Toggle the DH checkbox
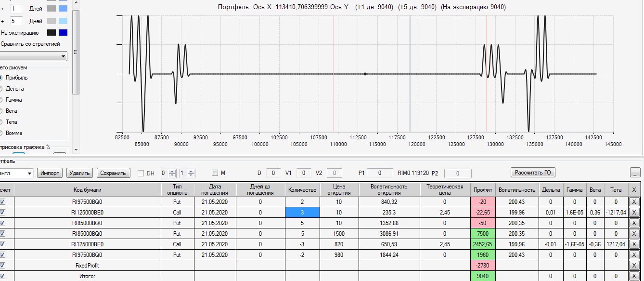Viewport: 644px width, 281px height. (x=141, y=173)
